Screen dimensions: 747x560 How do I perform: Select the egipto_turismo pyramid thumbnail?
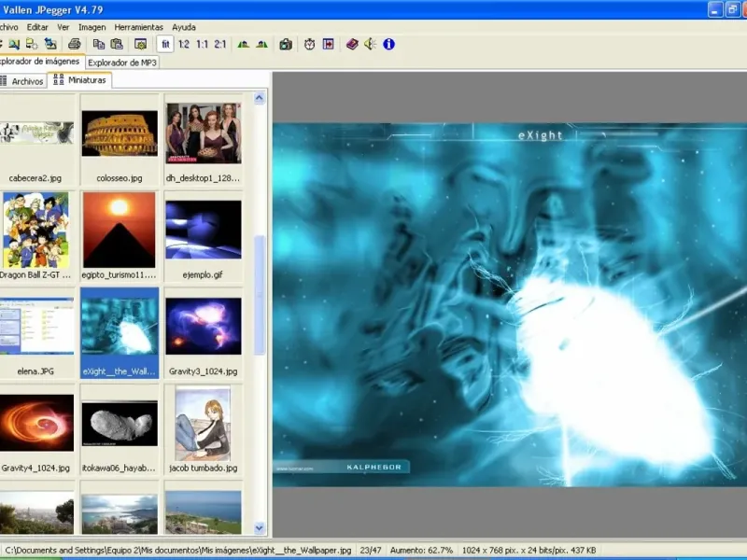point(120,230)
